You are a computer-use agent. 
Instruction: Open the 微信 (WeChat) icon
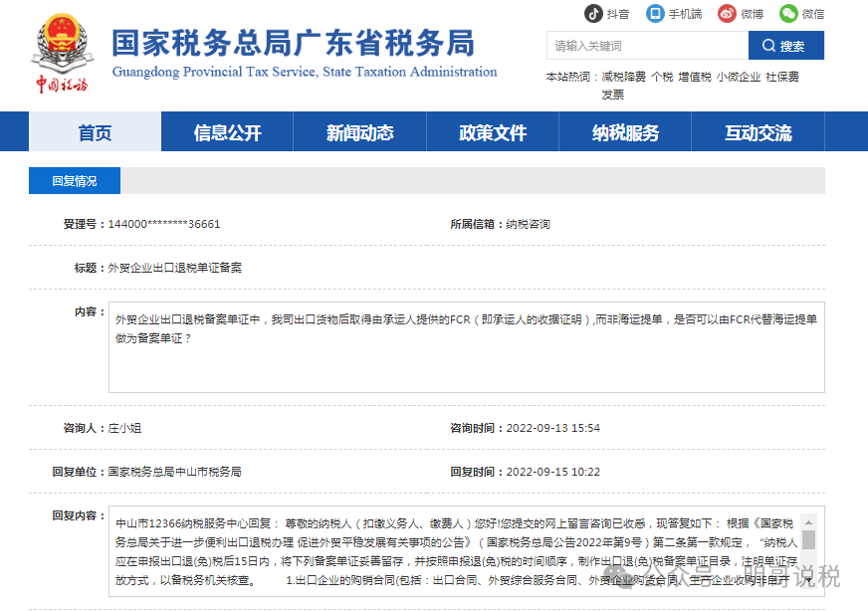(789, 14)
